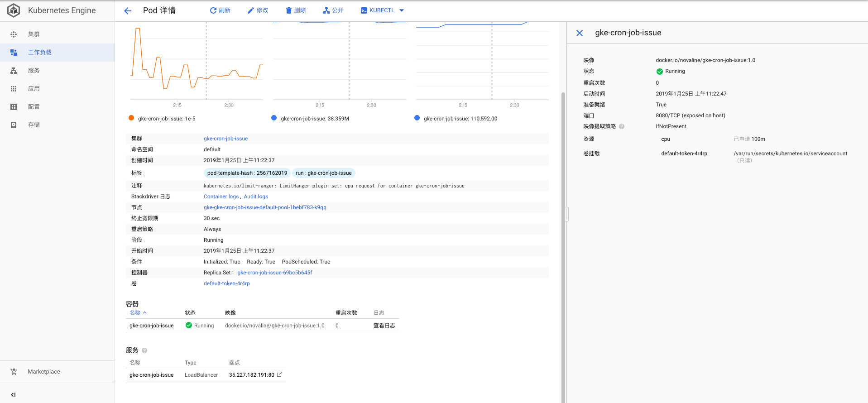This screenshot has height=403, width=868.
Task: Open the gke-cron-job-issue cluster link
Action: (225, 139)
